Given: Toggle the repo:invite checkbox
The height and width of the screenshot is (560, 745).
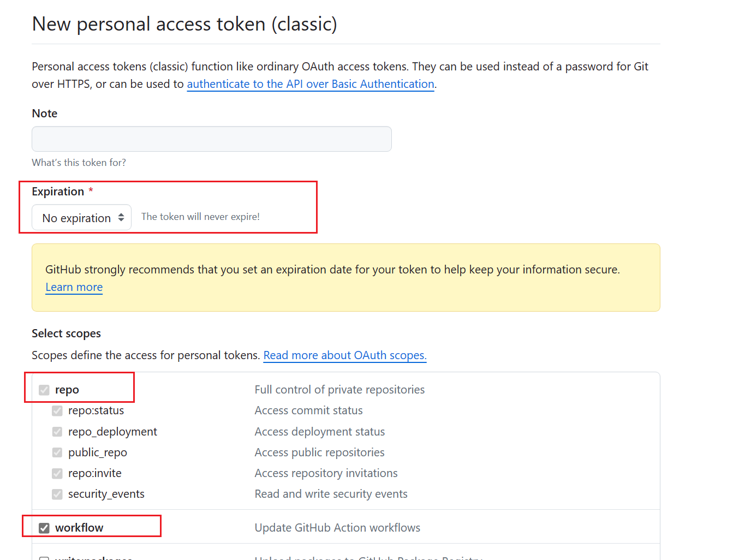Looking at the screenshot, I should [x=57, y=473].
